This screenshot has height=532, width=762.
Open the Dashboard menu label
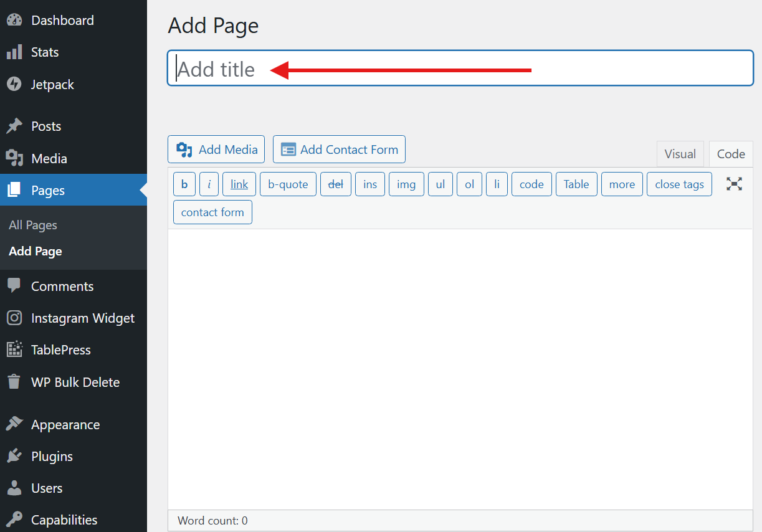(x=62, y=20)
